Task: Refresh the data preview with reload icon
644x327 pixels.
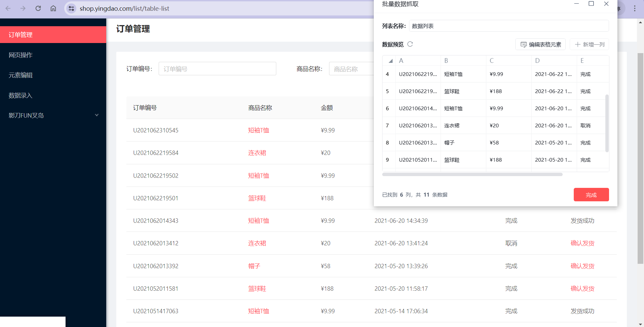Action: pyautogui.click(x=410, y=44)
